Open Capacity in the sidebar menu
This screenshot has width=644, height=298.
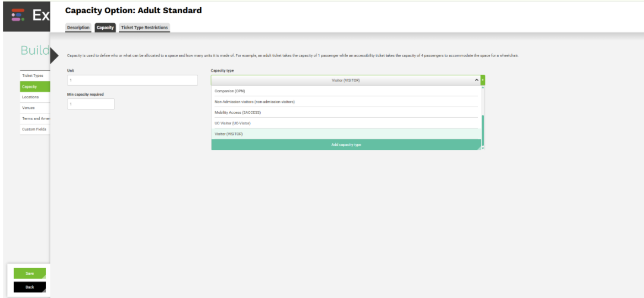coord(35,86)
